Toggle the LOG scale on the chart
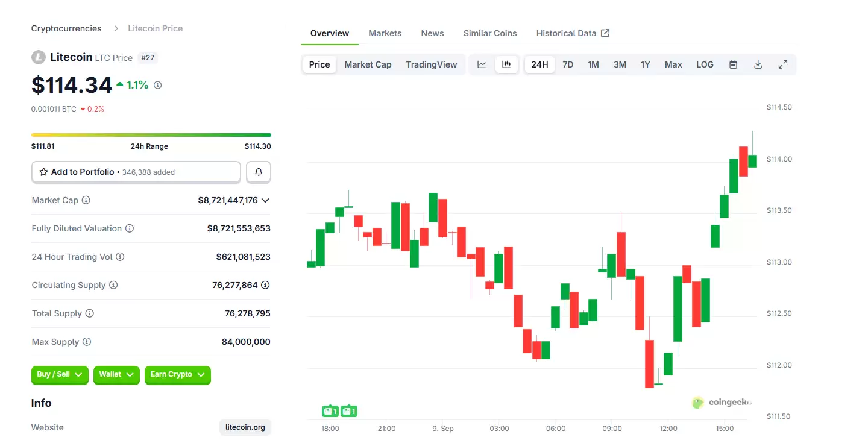This screenshot has height=443, width=868. tap(704, 64)
